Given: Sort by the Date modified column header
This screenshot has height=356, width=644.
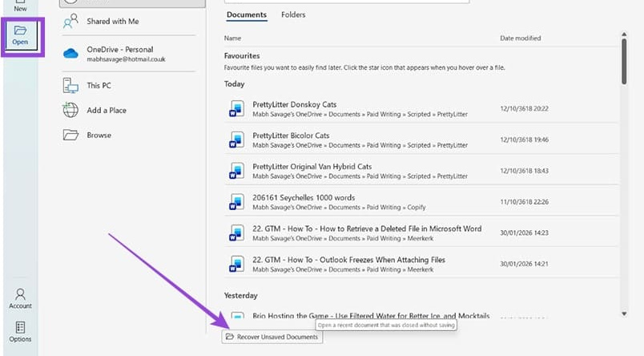Looking at the screenshot, I should (521, 38).
